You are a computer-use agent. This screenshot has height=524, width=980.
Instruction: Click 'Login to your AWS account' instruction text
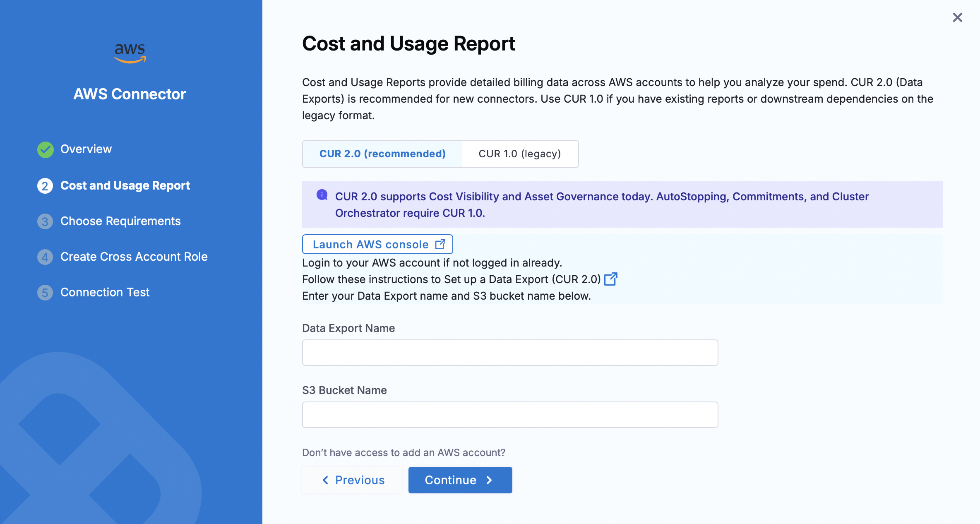click(x=432, y=263)
